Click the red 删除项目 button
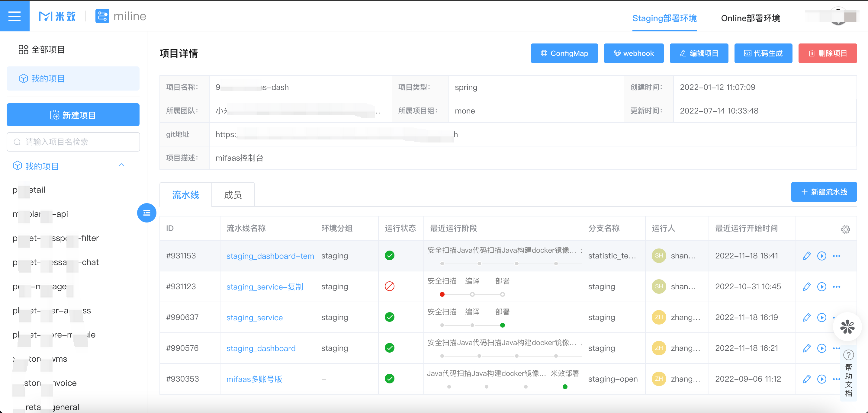The width and height of the screenshot is (868, 413). tap(827, 53)
